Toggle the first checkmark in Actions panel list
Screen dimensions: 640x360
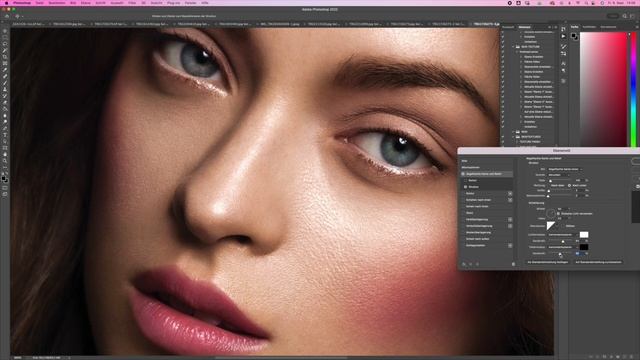point(503,32)
